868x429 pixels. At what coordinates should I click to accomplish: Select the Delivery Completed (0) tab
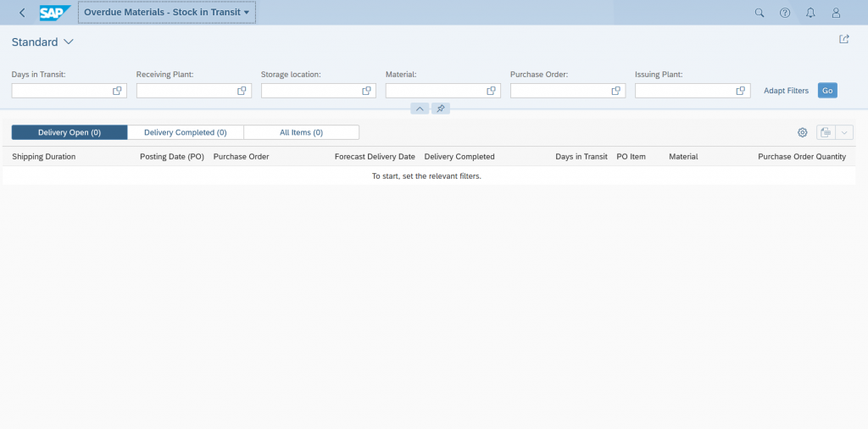tap(186, 132)
